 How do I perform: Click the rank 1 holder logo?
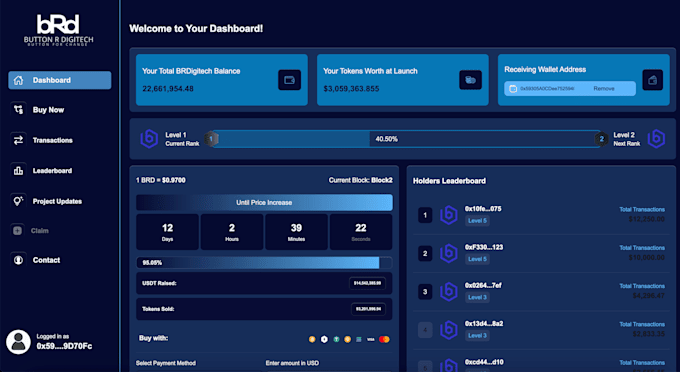449,215
